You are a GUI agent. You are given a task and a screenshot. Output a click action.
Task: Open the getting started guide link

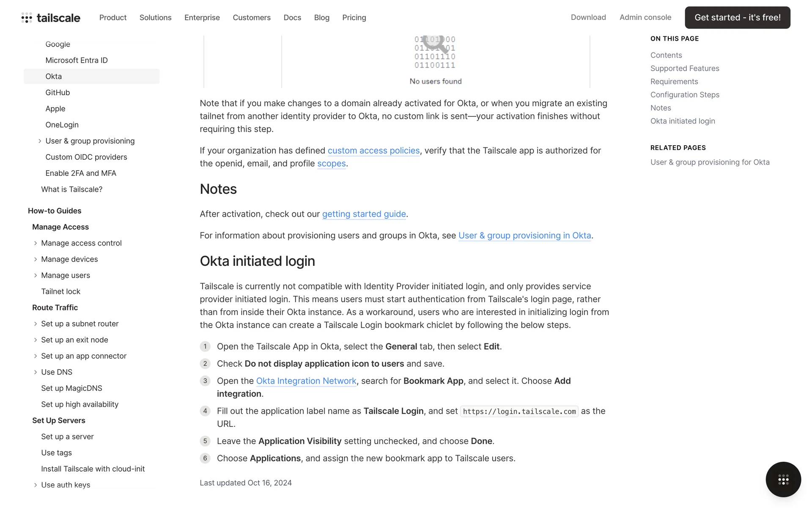(364, 214)
